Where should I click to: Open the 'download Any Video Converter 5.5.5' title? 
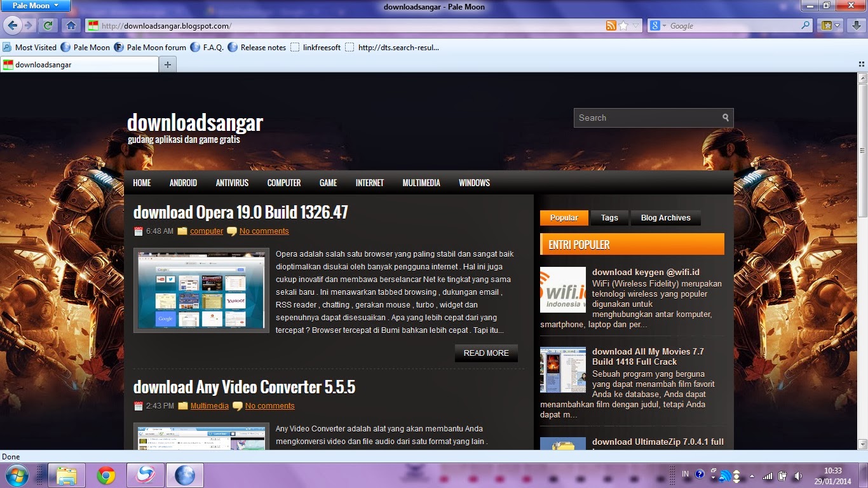tap(244, 387)
